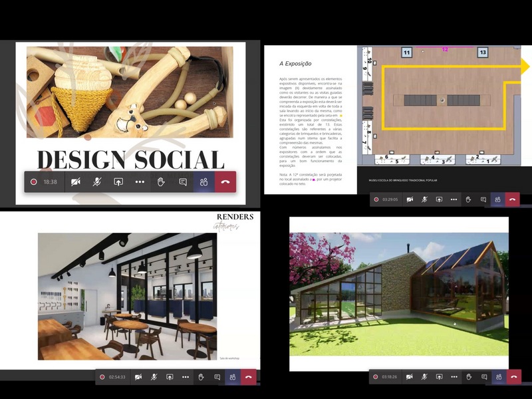Show participants in the 18:38 meeting toolbar
The width and height of the screenshot is (532, 399).
coord(204,182)
